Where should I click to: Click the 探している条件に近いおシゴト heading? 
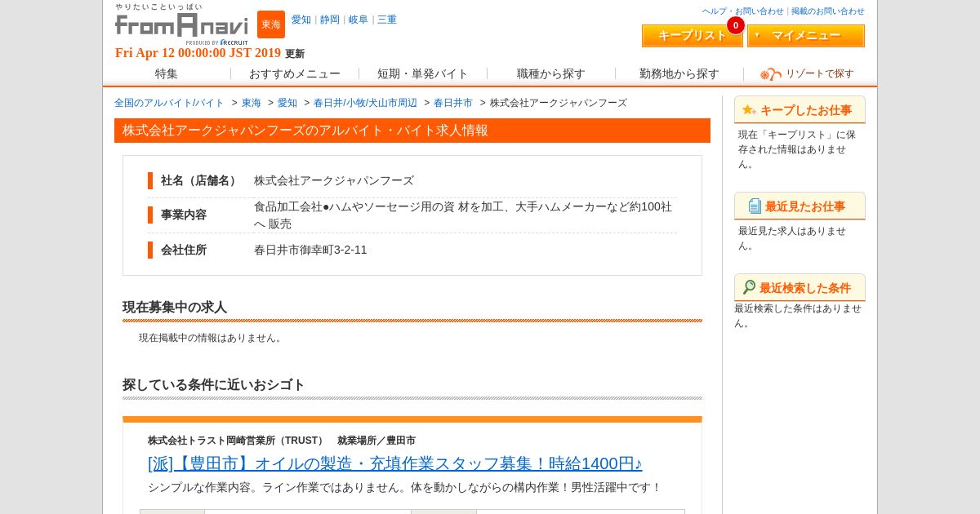(x=214, y=385)
